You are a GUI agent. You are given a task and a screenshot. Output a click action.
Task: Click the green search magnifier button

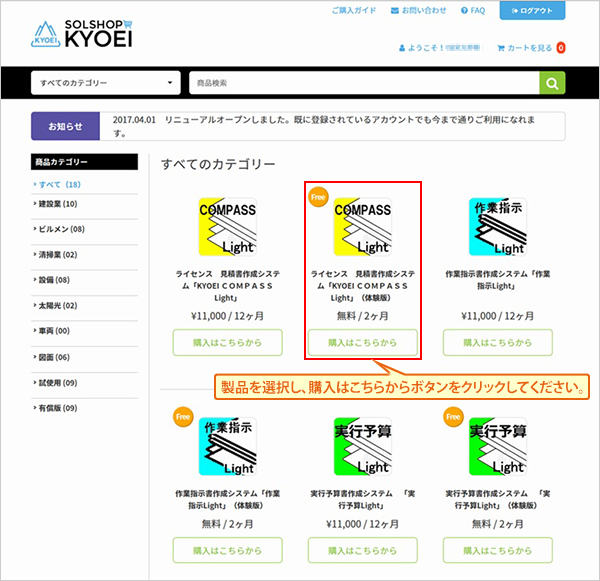(x=552, y=83)
